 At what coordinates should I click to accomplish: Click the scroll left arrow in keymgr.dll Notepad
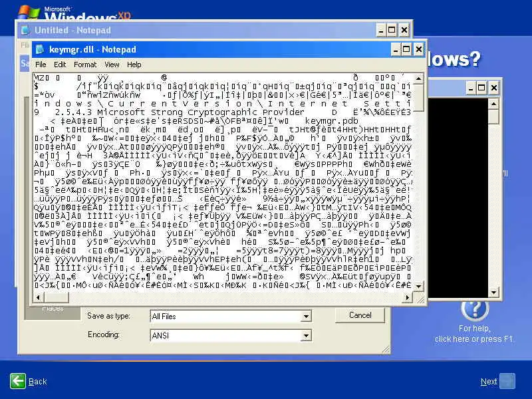pos(38,297)
